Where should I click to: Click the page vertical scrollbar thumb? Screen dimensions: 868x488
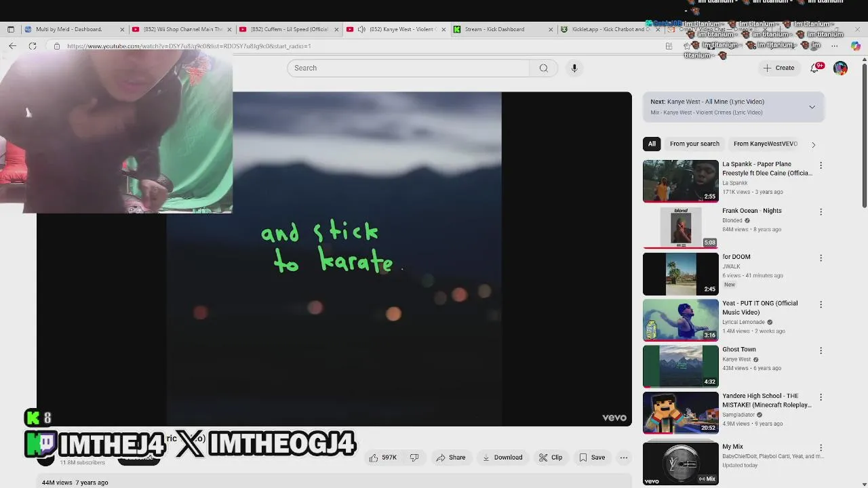coord(864,136)
